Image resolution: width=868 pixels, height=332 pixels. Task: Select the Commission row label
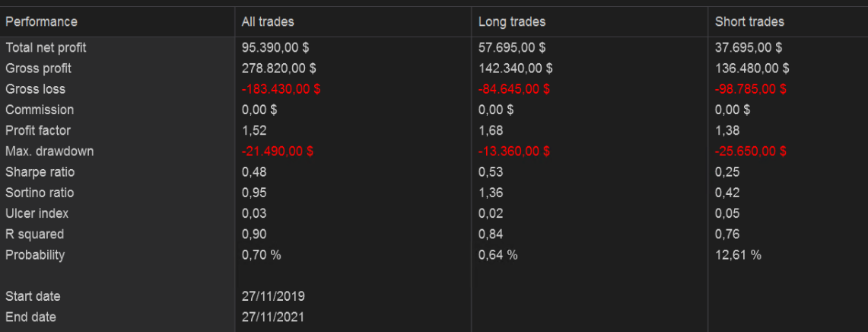tap(40, 110)
